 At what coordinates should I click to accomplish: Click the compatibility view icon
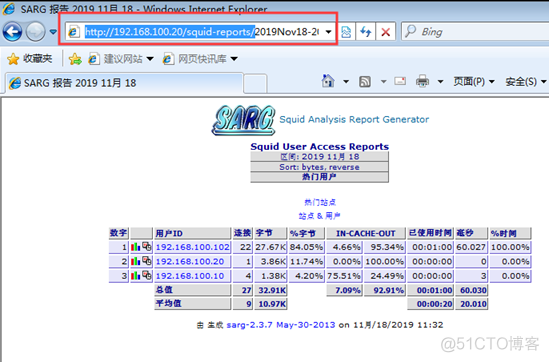[x=346, y=32]
